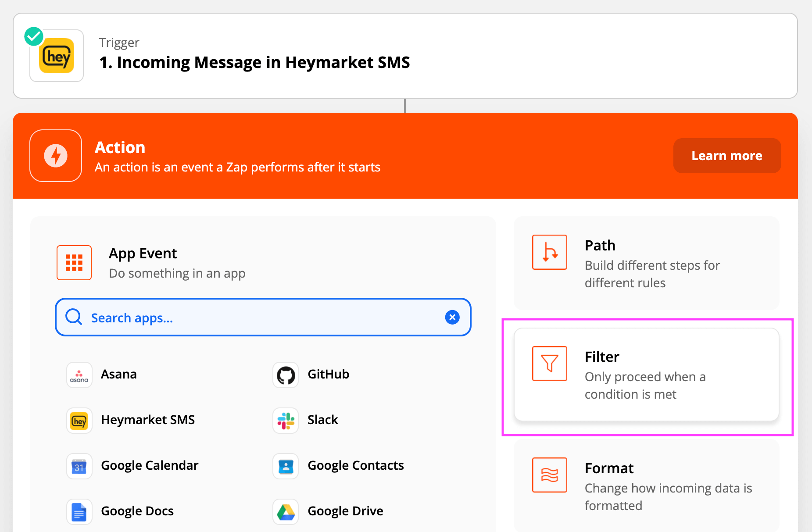Click the Heymarket SMS icon in the app list
This screenshot has height=532, width=812.
(x=79, y=421)
